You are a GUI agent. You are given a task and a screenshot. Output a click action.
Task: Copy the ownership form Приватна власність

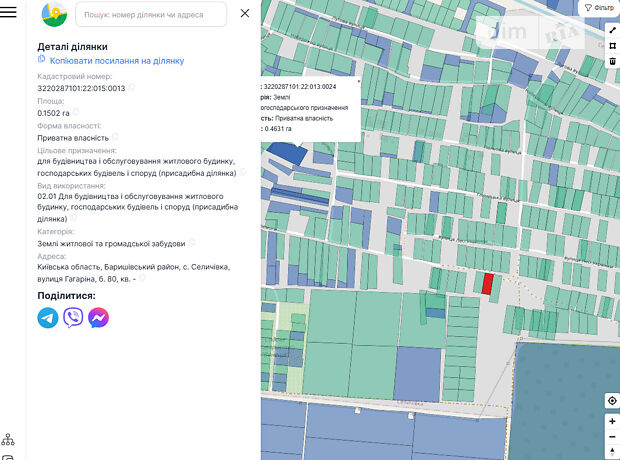tap(115, 136)
